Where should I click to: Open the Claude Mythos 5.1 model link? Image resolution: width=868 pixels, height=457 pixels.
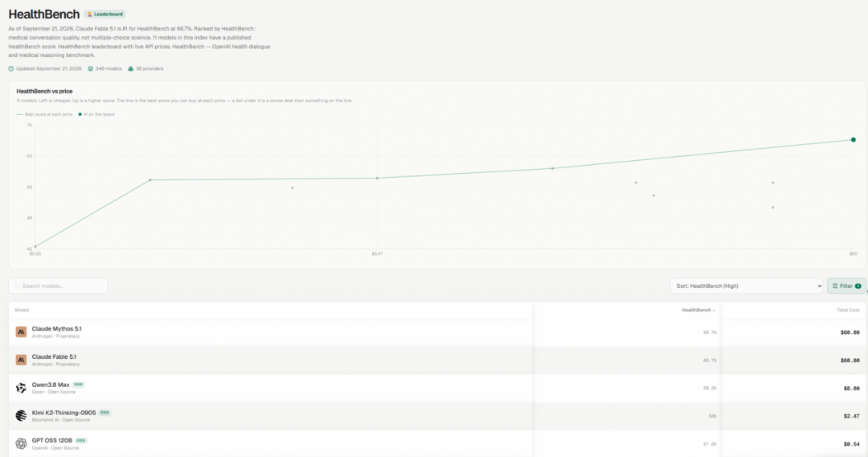coord(56,328)
